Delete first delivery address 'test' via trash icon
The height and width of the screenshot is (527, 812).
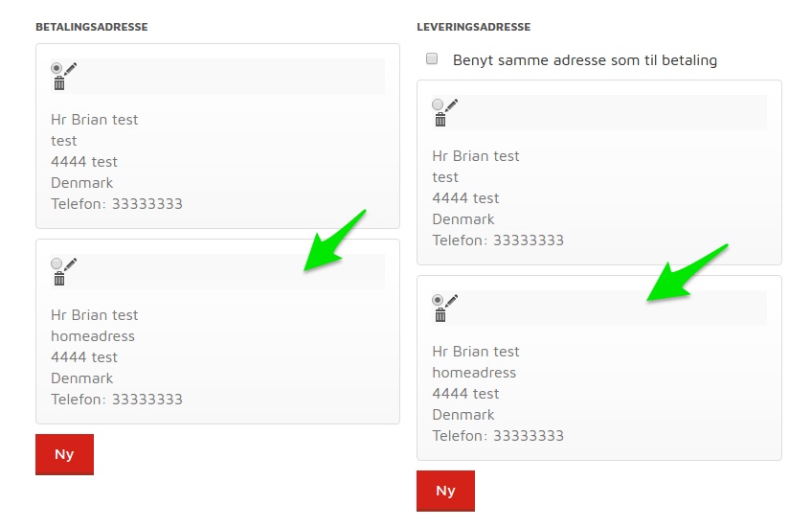click(x=440, y=119)
